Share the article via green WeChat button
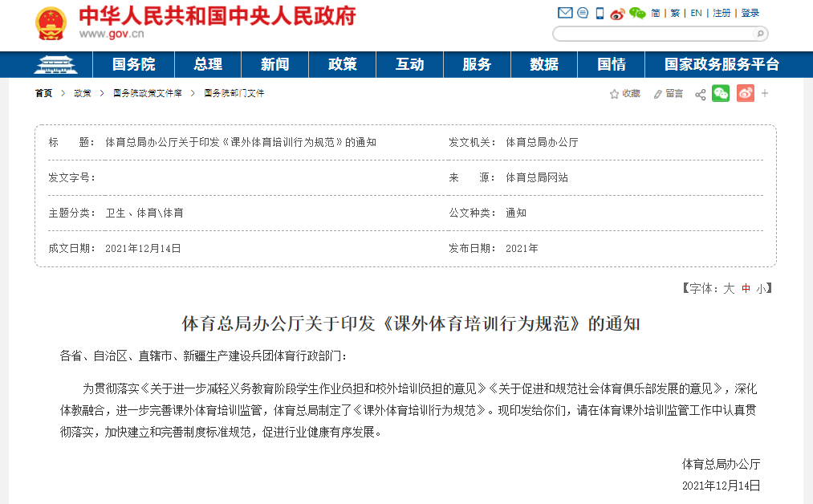Screen dimensions: 813x504 click(x=721, y=93)
